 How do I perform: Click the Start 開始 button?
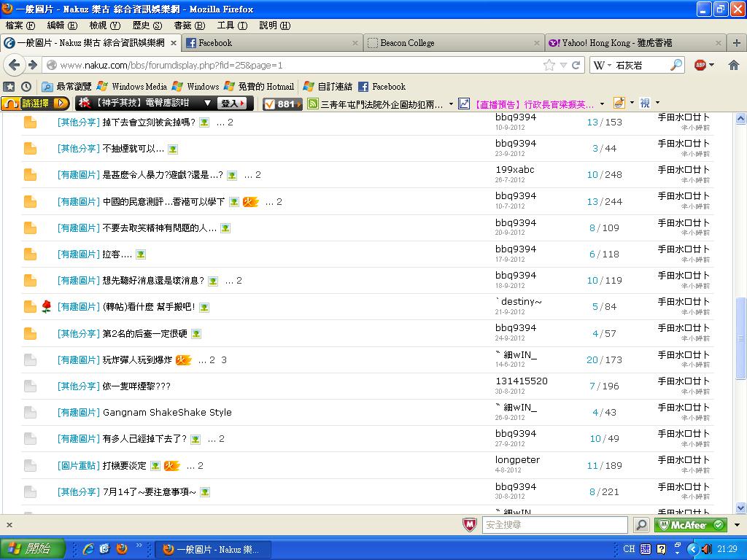tap(32, 549)
